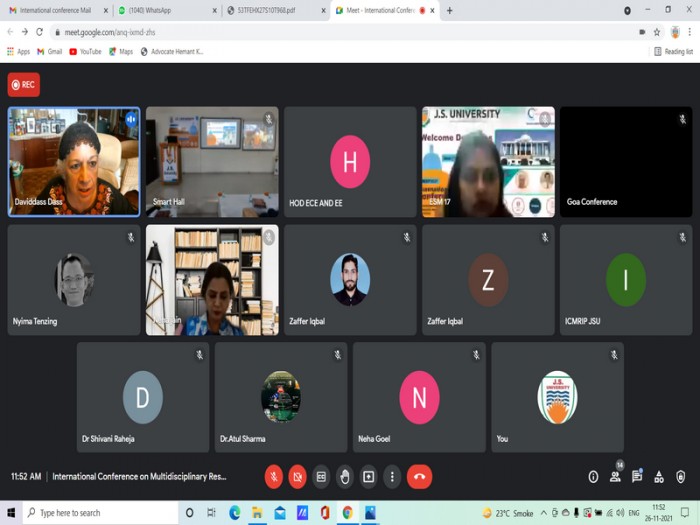Open the three-dot more options menu
Screen dimensions: 700x525
coord(392,477)
